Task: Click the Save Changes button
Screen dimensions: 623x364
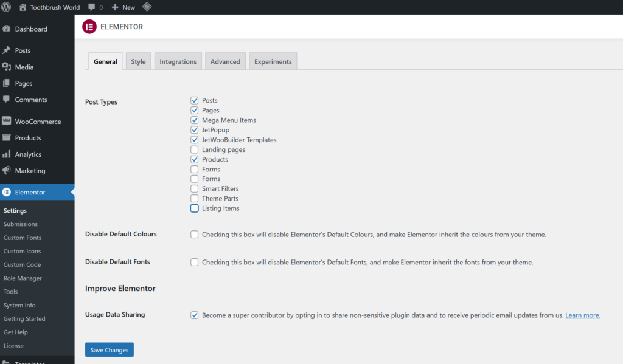Action: coord(110,349)
